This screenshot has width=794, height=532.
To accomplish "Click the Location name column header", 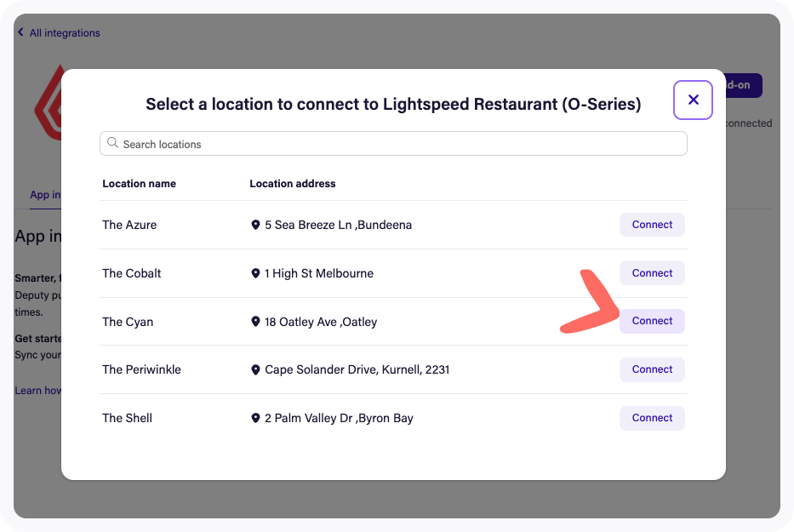I will (139, 183).
